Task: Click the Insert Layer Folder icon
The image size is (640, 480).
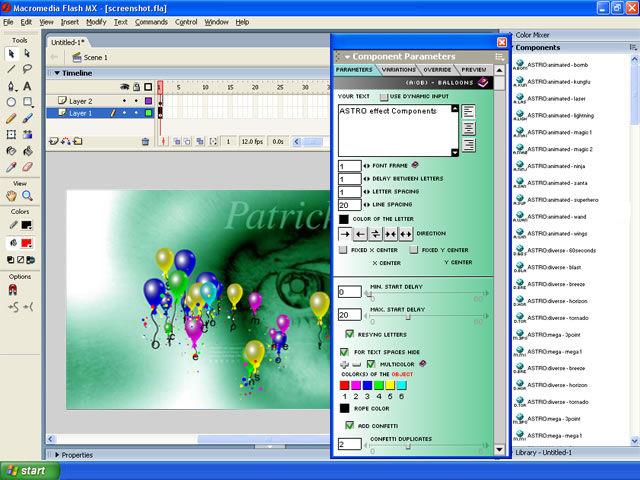Action: coord(78,142)
